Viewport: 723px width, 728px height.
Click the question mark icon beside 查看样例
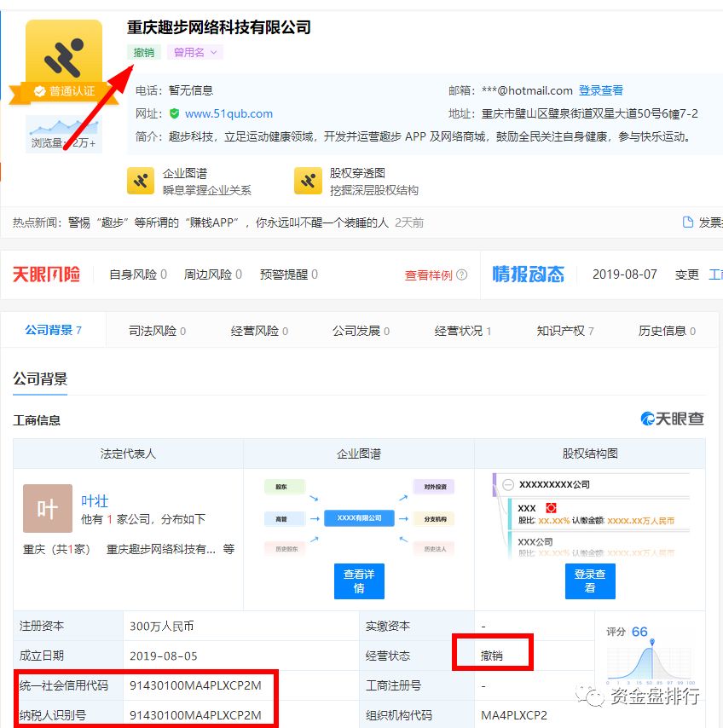coord(461,274)
